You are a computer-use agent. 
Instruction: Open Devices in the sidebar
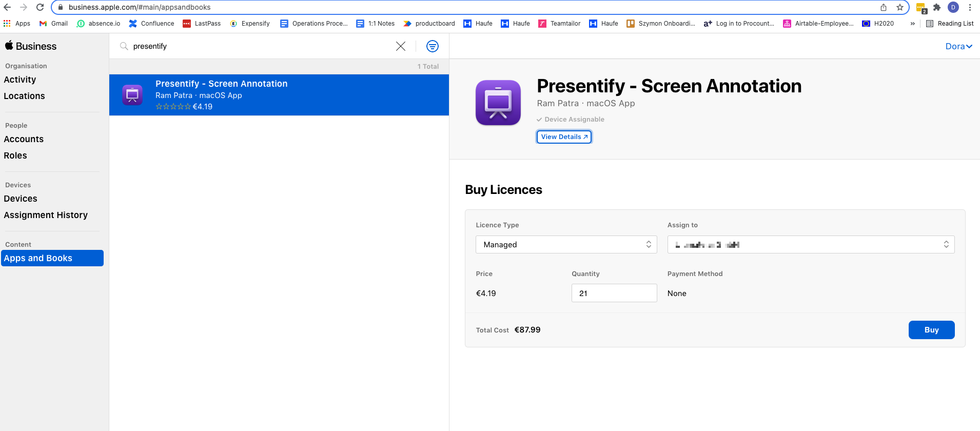[21, 199]
